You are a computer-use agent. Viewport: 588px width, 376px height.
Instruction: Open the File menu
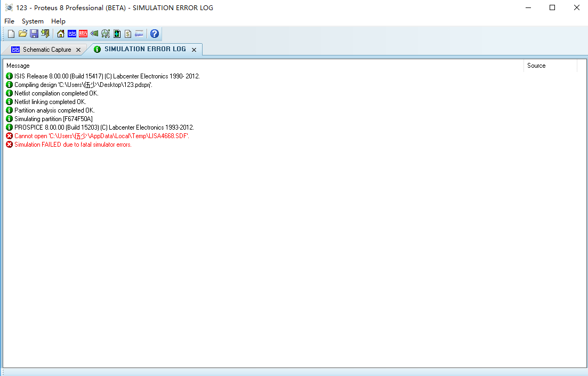pyautogui.click(x=10, y=21)
